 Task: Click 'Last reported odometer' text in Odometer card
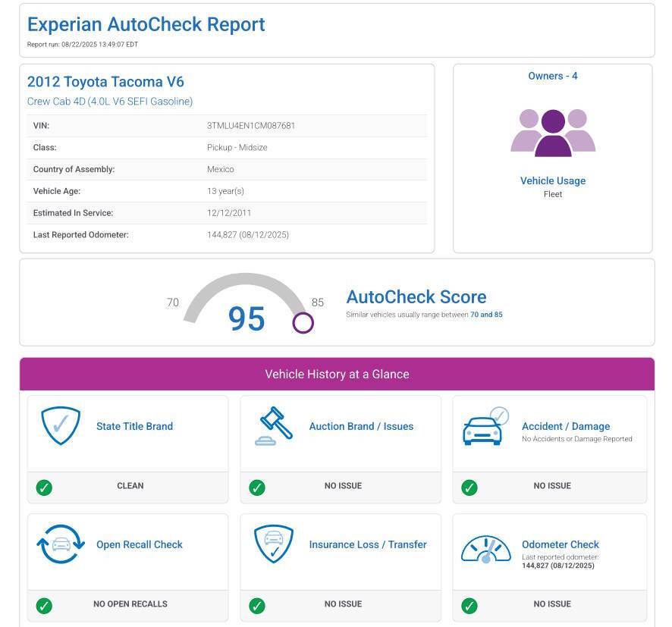point(561,557)
